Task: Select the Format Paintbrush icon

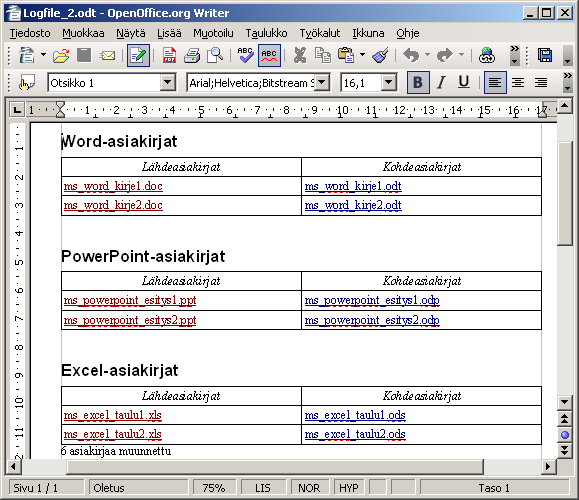Action: [x=380, y=55]
